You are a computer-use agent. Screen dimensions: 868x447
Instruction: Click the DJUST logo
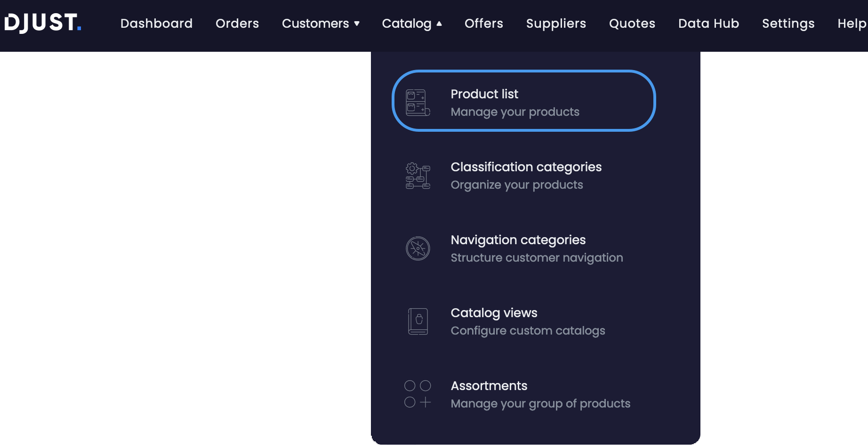point(42,23)
